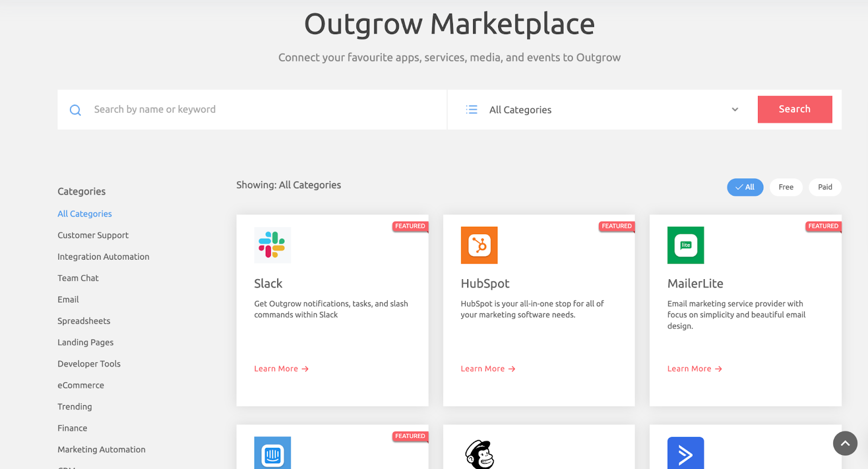Select the All pricing filter

[x=745, y=187]
